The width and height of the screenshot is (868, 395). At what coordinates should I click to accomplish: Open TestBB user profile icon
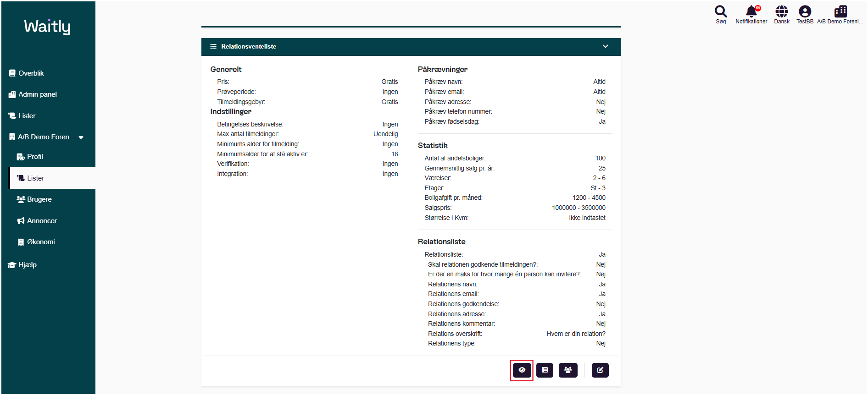tap(805, 14)
